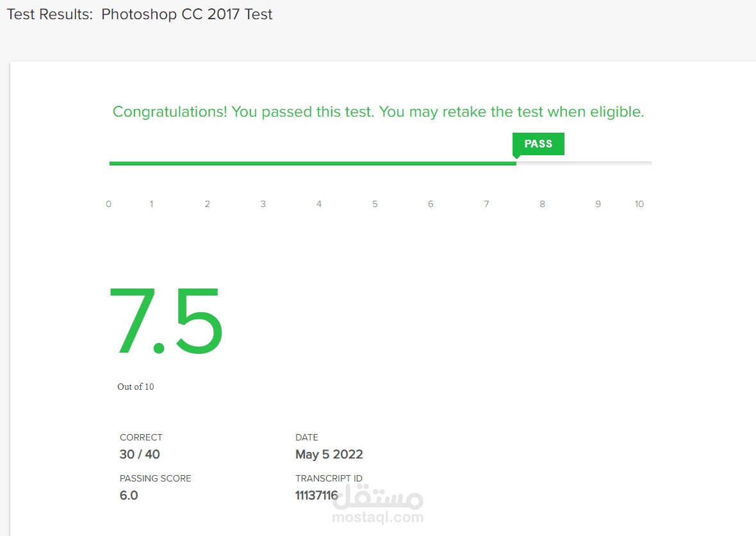Click the 30 / 40 correct value
The image size is (756, 536).
(x=140, y=454)
